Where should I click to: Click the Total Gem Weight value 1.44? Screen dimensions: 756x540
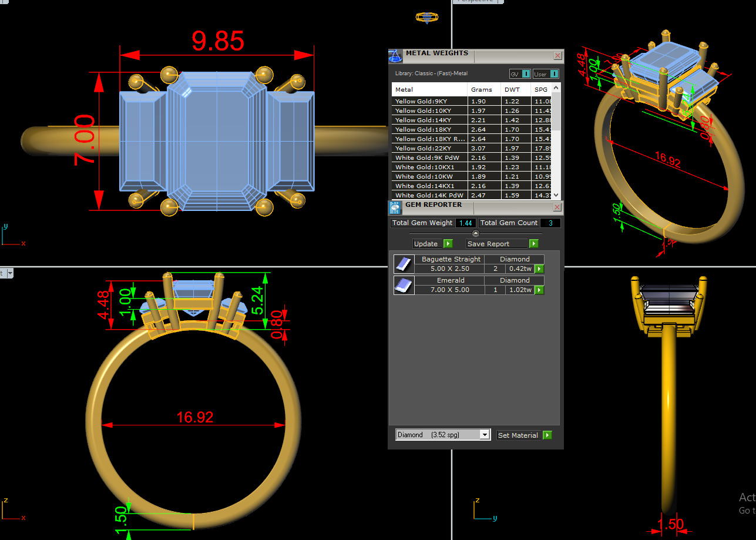(x=466, y=223)
